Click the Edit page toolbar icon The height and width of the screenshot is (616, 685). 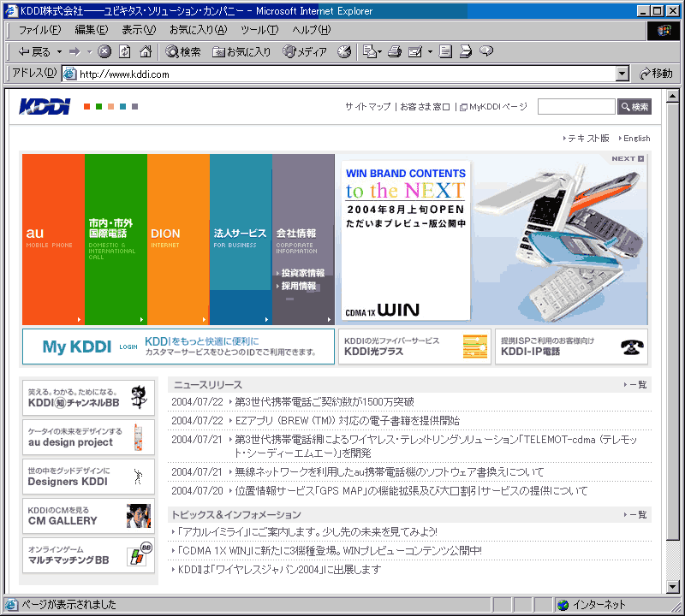[x=415, y=51]
